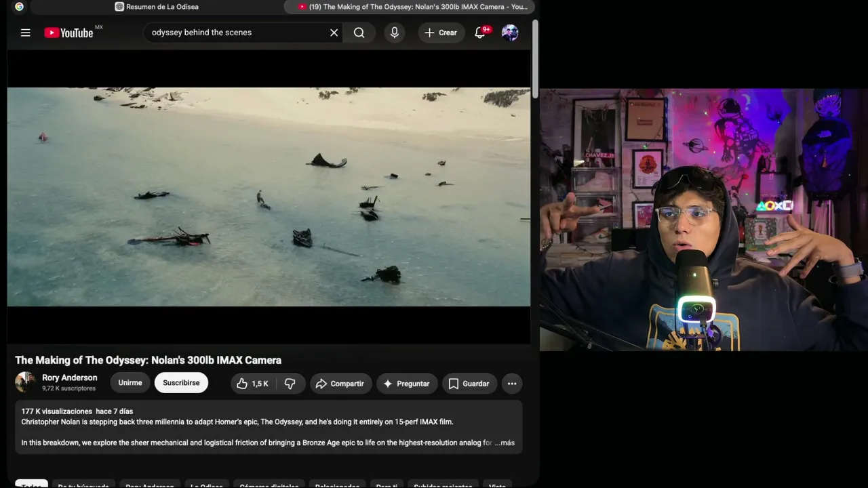Open the Preguntar AI button

click(x=407, y=384)
